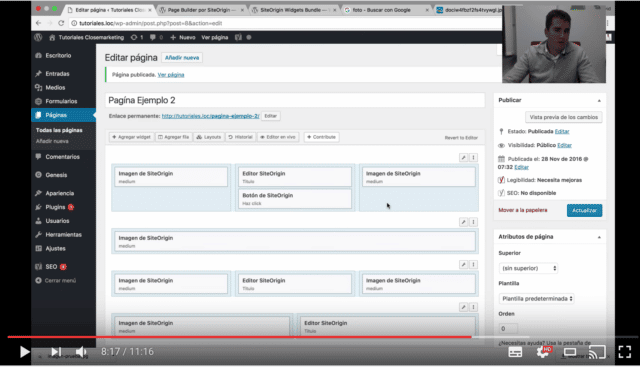Skip to the next video
Screen dimensions: 640x367
pos(56,351)
